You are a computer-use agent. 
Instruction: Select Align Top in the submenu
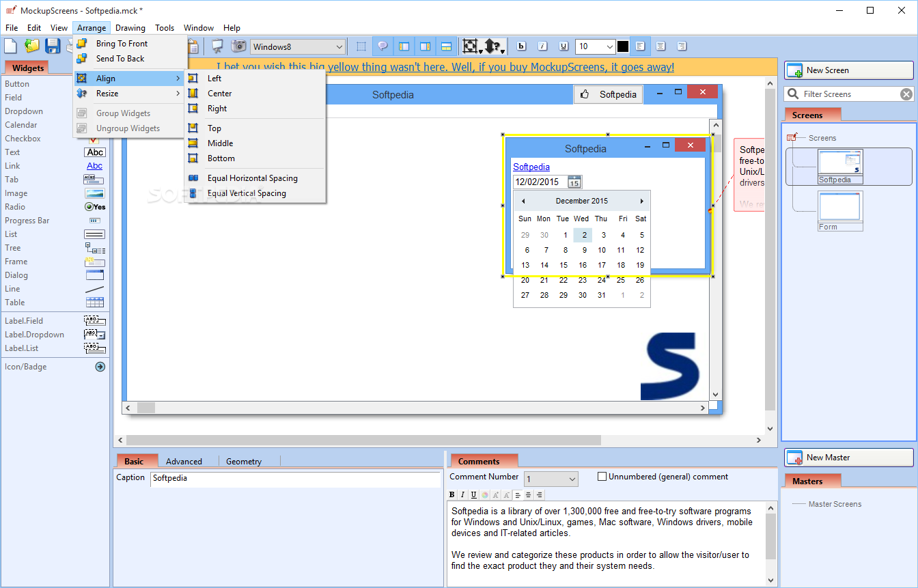255,128
